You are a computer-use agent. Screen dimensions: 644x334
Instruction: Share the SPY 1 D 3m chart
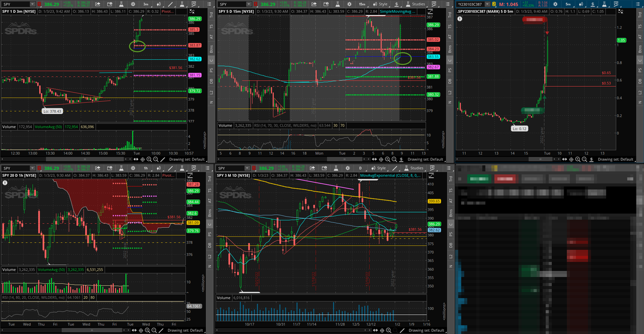[x=98, y=4]
